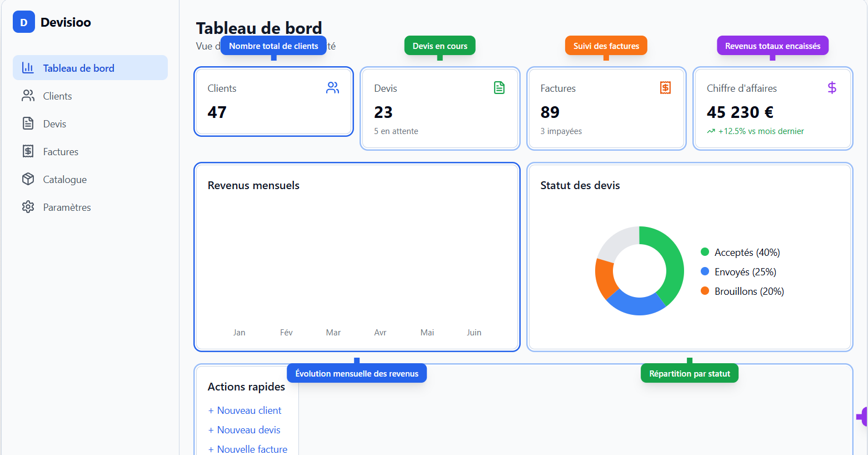Click the document icon beside Devis in sidebar

(28, 123)
